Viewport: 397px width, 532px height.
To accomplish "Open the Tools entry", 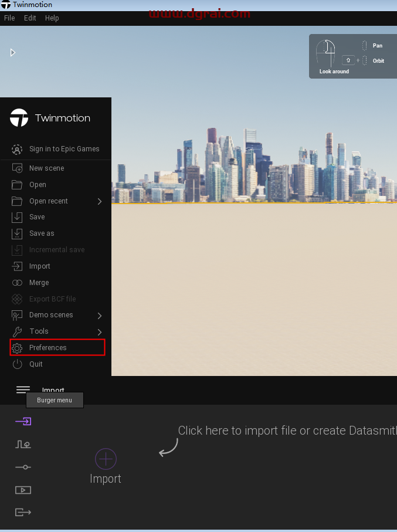I will tap(39, 331).
